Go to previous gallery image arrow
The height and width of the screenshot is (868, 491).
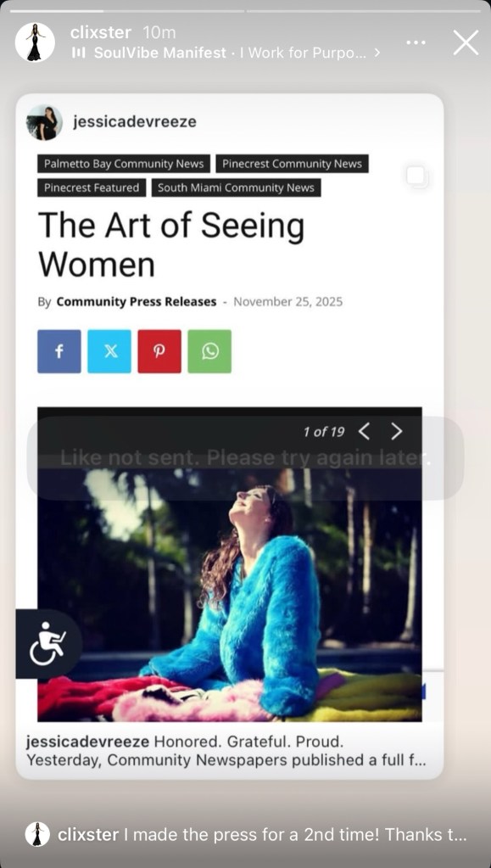coord(365,431)
